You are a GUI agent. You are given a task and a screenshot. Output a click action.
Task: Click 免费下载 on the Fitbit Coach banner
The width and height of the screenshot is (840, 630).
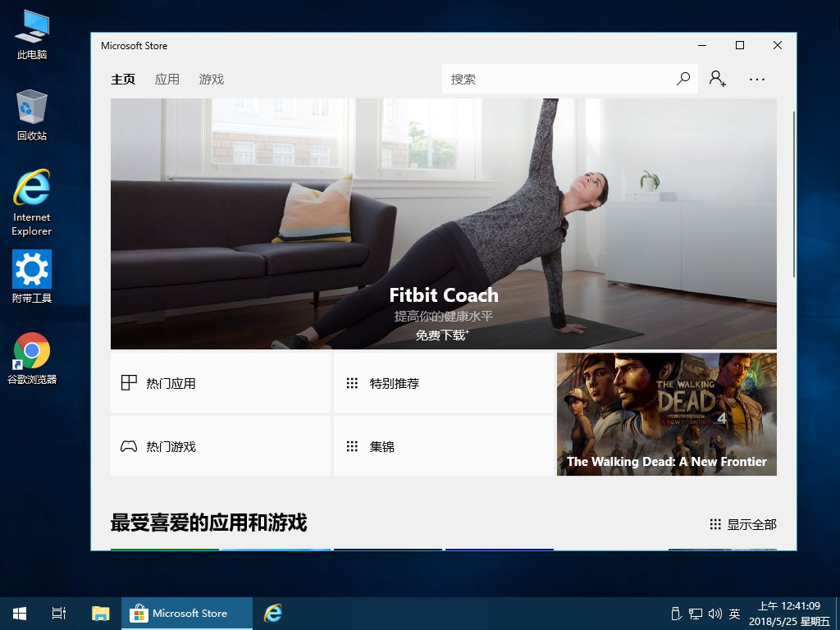click(x=442, y=336)
